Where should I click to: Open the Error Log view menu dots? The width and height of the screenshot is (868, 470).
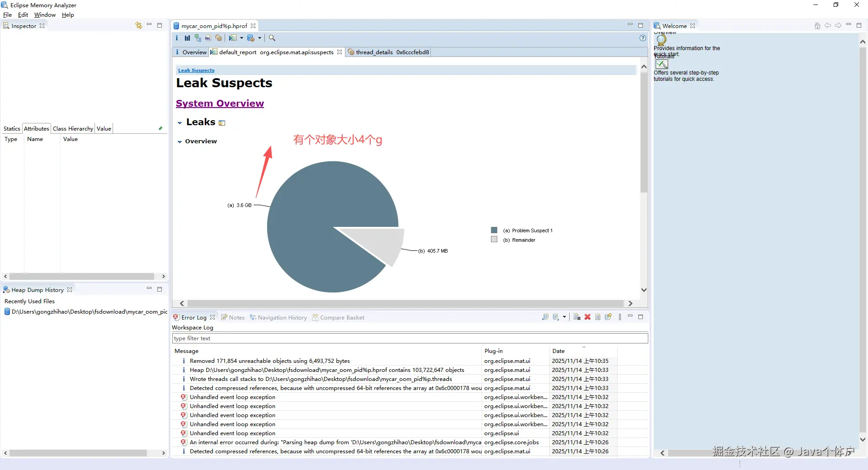point(620,317)
